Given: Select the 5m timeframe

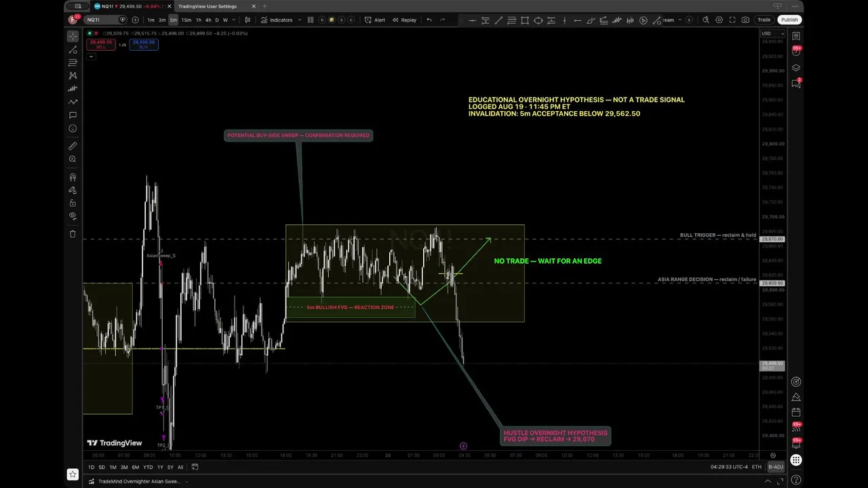Looking at the screenshot, I should [174, 20].
